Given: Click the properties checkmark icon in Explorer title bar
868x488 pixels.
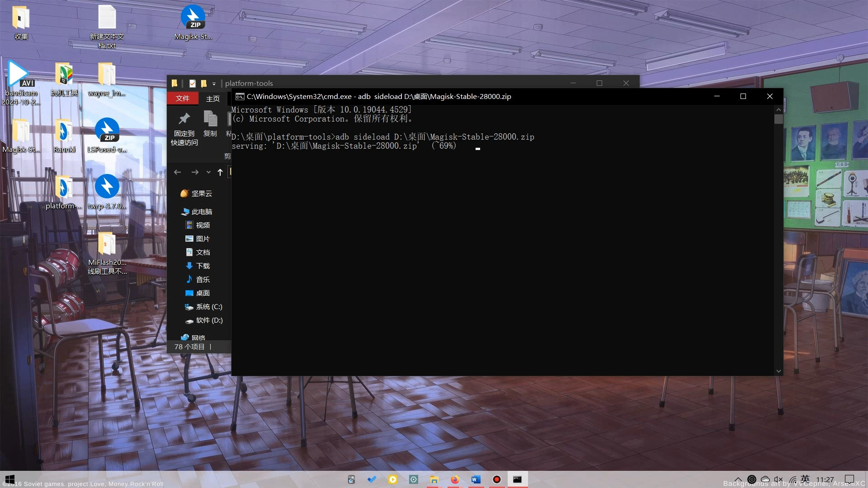Looking at the screenshot, I should tap(193, 83).
